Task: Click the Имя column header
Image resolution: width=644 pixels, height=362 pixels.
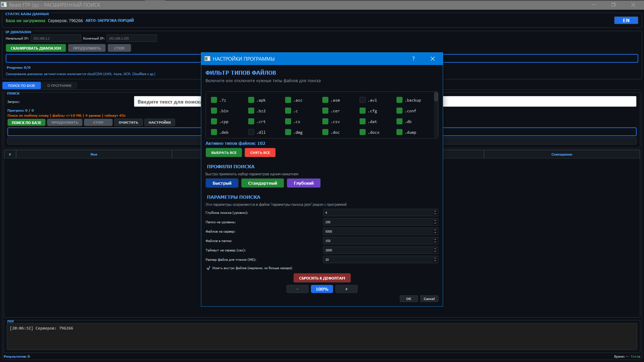Action: click(94, 154)
